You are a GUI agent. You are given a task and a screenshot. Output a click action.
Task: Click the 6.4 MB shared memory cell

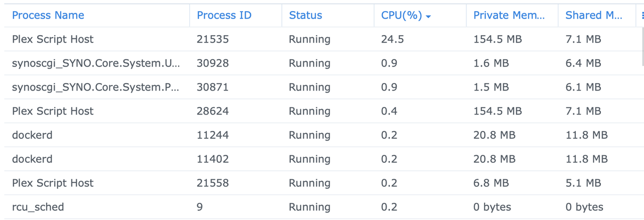[x=583, y=63]
